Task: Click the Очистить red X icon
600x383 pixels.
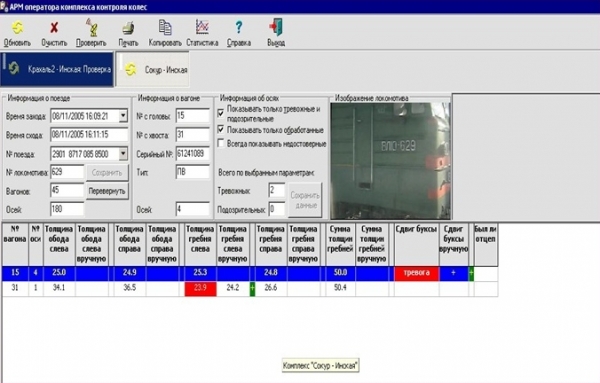Action: click(x=54, y=28)
